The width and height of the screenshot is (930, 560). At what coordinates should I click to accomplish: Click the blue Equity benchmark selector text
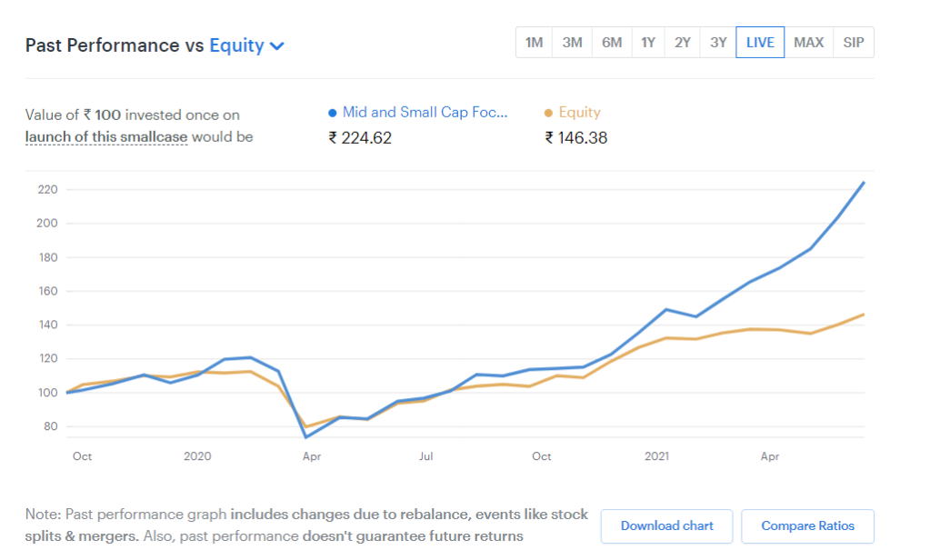point(236,45)
